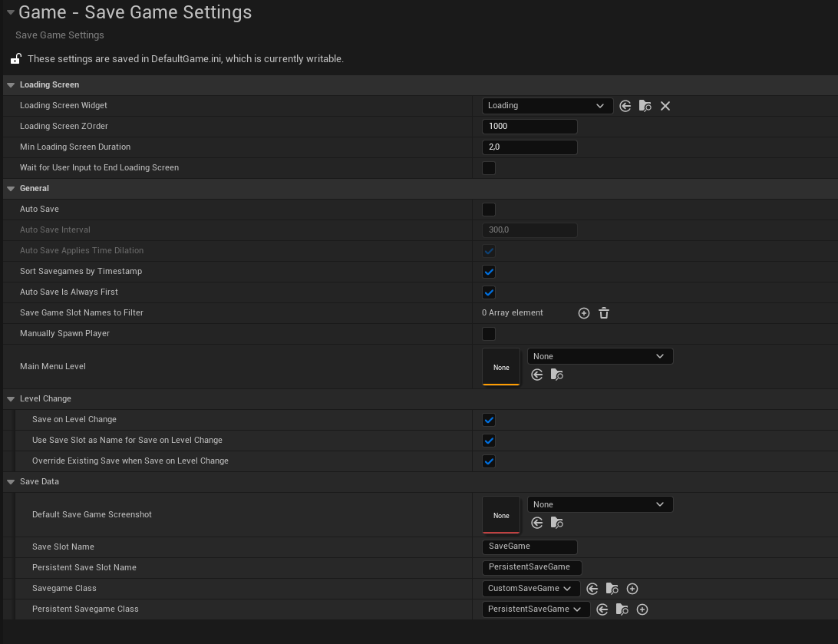838x644 pixels.
Task: Click the Default Save Game Screenshot thumbnail
Action: 501,515
